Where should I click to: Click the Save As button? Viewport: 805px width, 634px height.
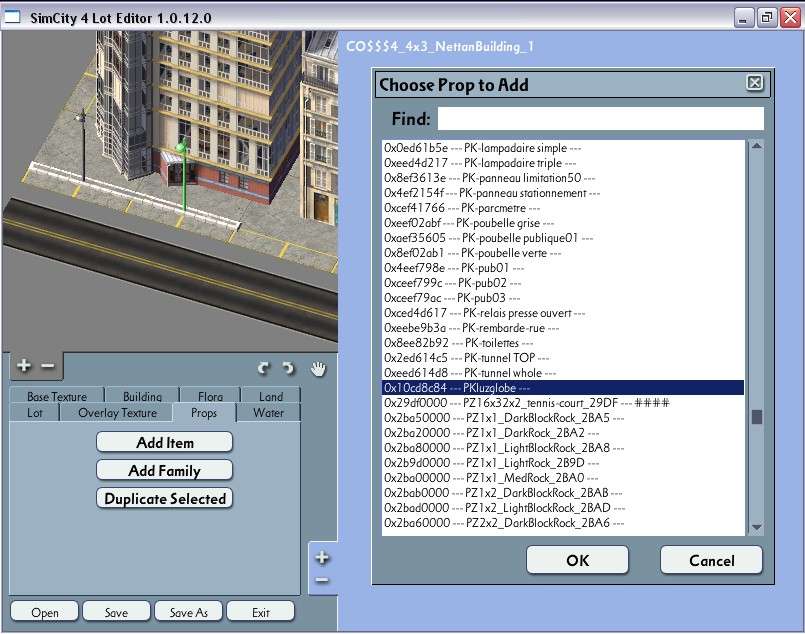click(x=188, y=612)
